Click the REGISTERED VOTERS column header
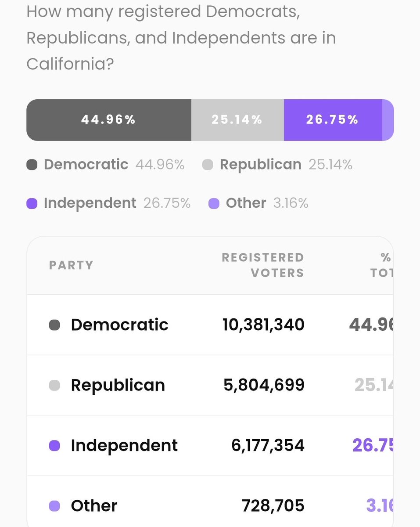 (263, 265)
